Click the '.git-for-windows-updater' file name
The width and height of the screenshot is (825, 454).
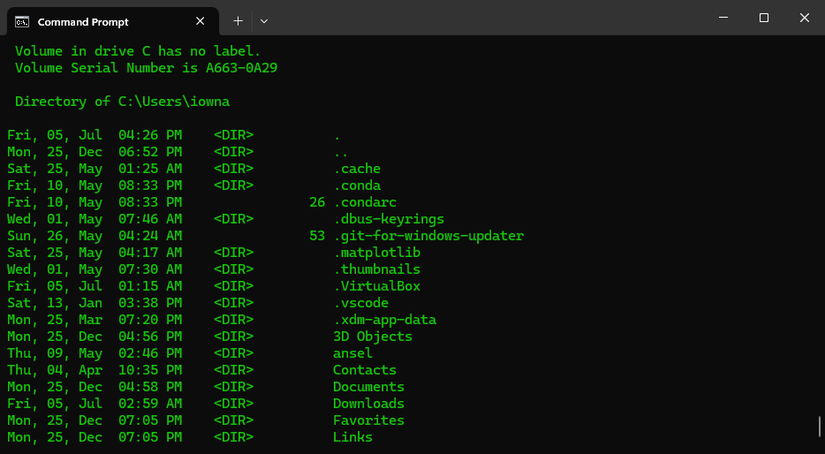point(429,236)
